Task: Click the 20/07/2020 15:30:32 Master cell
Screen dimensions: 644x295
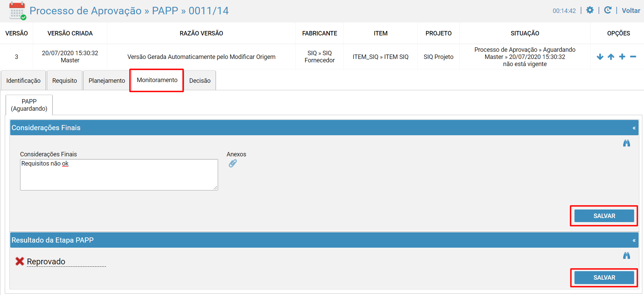Action: tap(70, 57)
